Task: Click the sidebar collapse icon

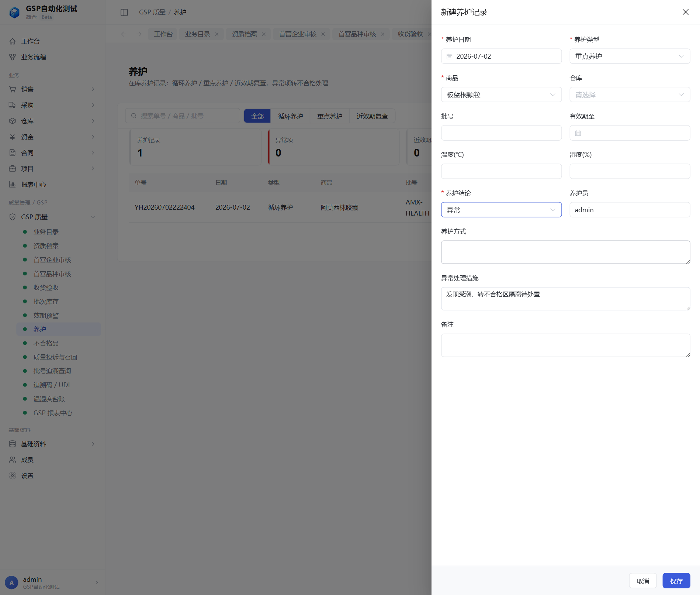Action: 124,13
